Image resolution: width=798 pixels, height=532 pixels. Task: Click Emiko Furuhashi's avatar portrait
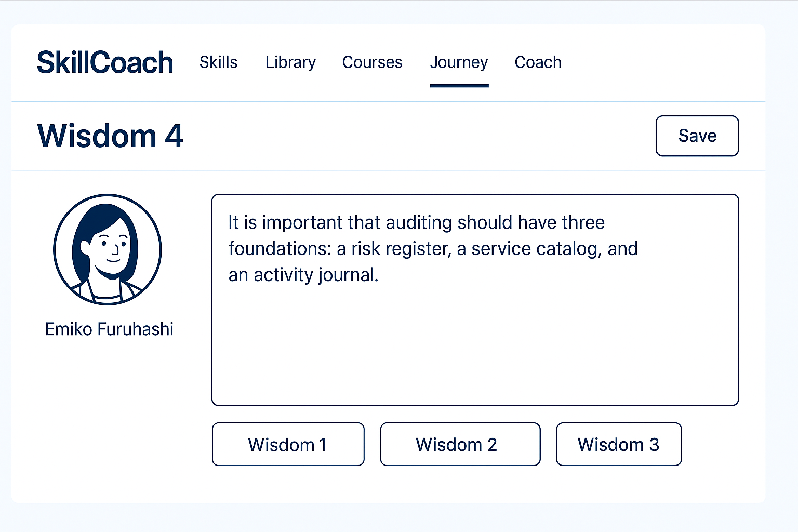[107, 250]
